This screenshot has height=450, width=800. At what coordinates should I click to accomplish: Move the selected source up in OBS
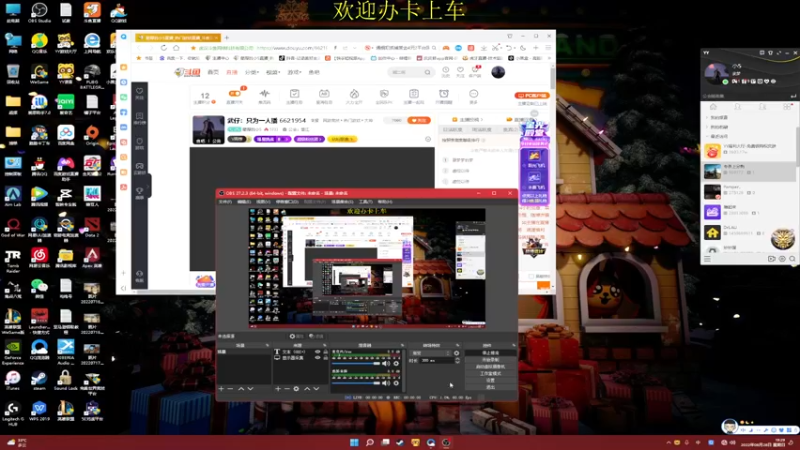point(307,389)
